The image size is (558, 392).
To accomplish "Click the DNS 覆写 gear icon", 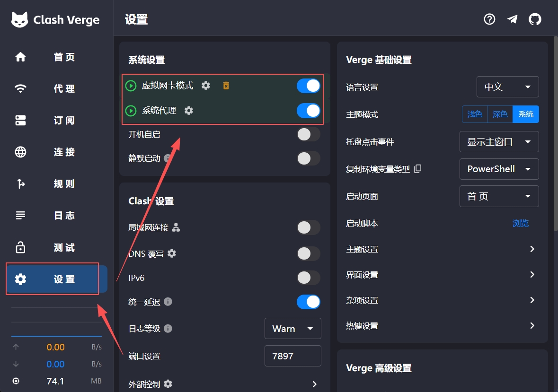I will pyautogui.click(x=172, y=253).
